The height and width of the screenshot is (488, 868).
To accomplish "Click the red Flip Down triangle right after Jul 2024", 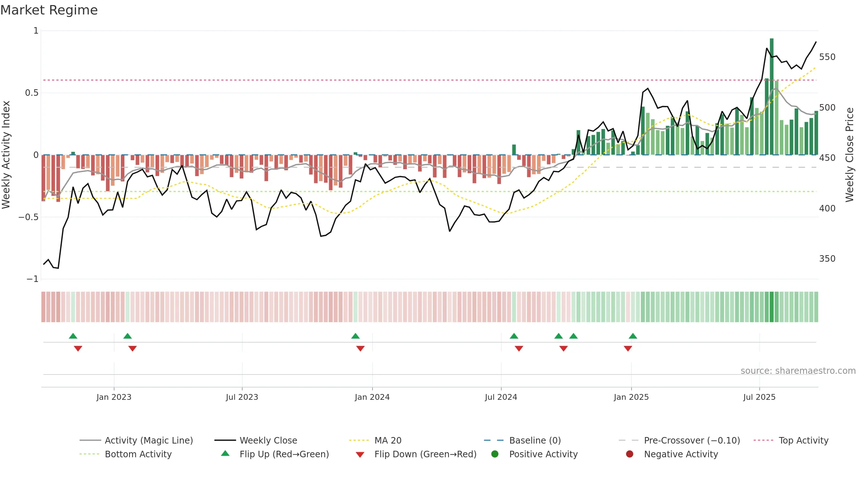I will pos(519,348).
